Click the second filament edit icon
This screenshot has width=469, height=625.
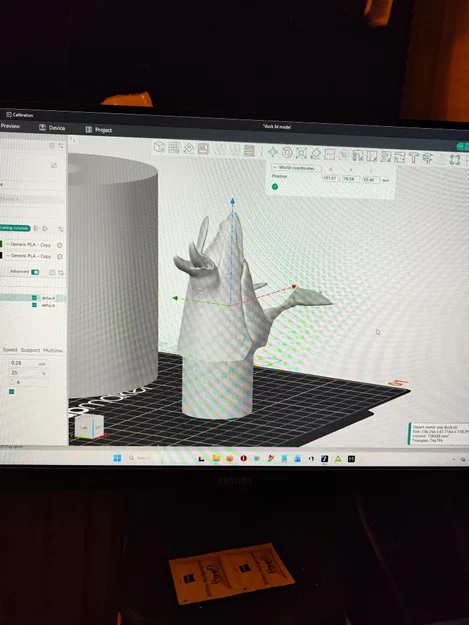click(60, 257)
